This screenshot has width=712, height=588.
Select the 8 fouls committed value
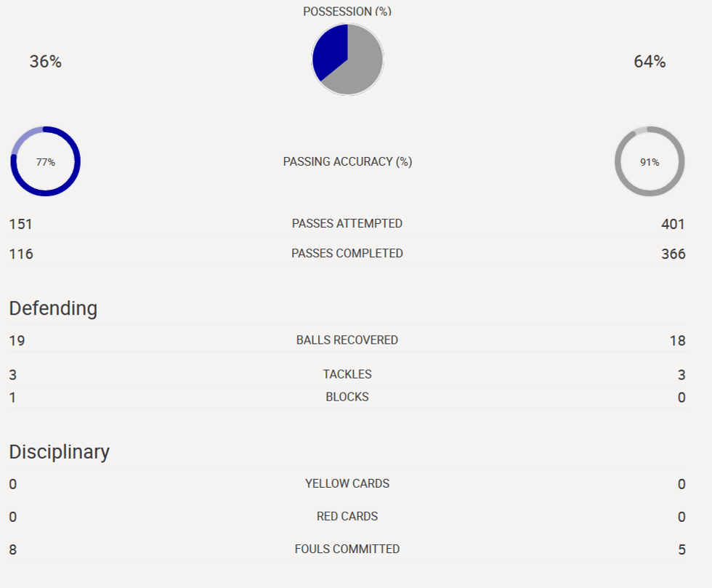(13, 549)
